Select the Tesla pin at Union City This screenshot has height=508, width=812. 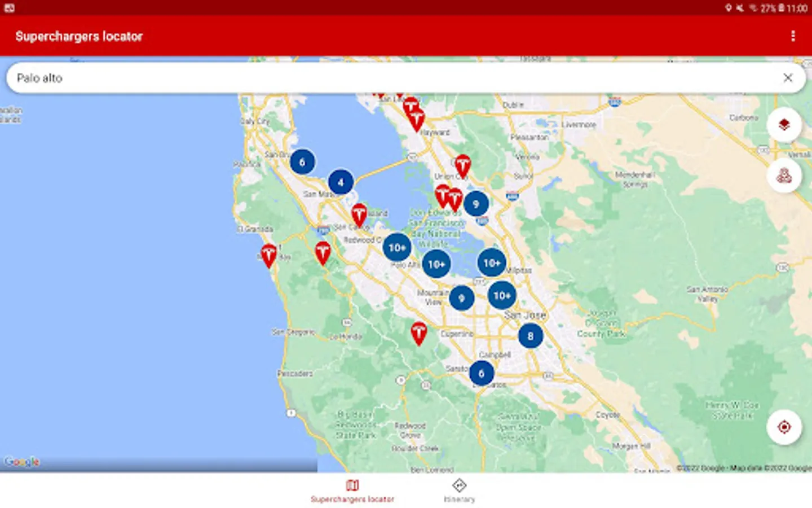[x=462, y=166]
